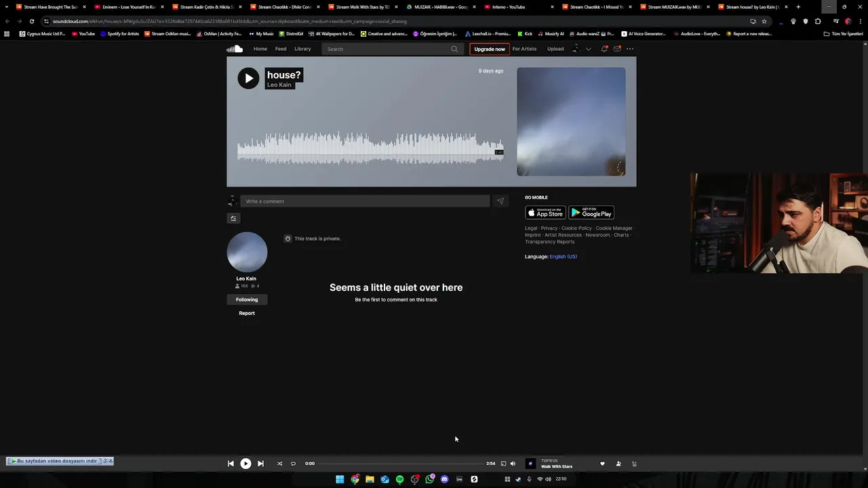
Task: Click the browser address bar URL
Action: click(x=230, y=21)
